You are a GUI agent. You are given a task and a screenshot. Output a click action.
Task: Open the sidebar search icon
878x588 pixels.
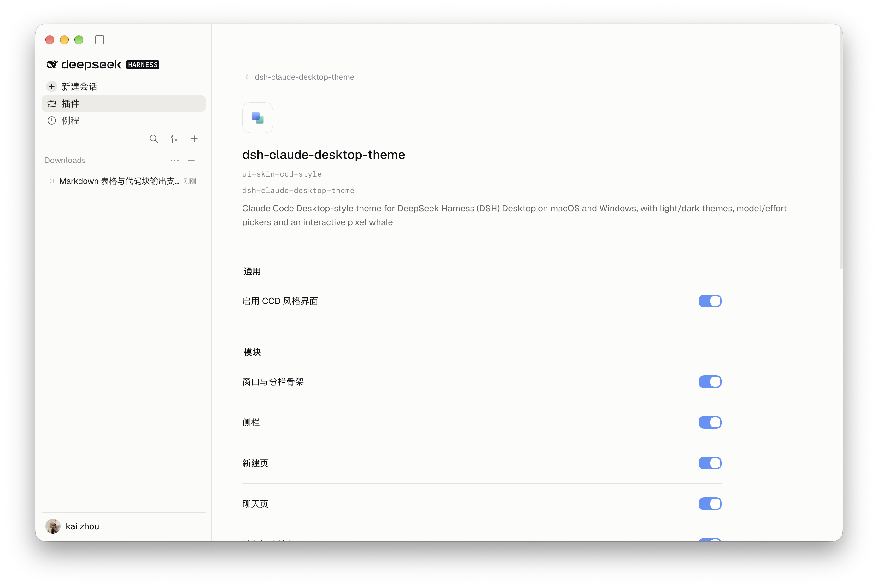point(154,139)
